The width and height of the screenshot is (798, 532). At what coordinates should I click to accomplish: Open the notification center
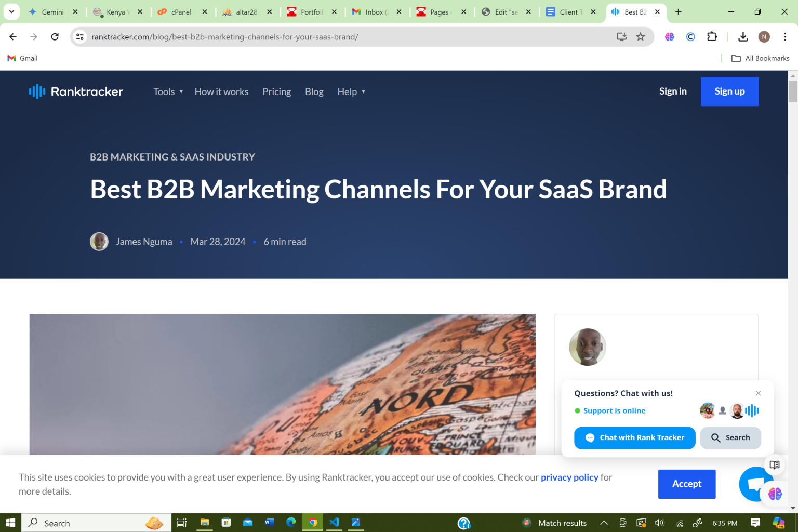(755, 523)
